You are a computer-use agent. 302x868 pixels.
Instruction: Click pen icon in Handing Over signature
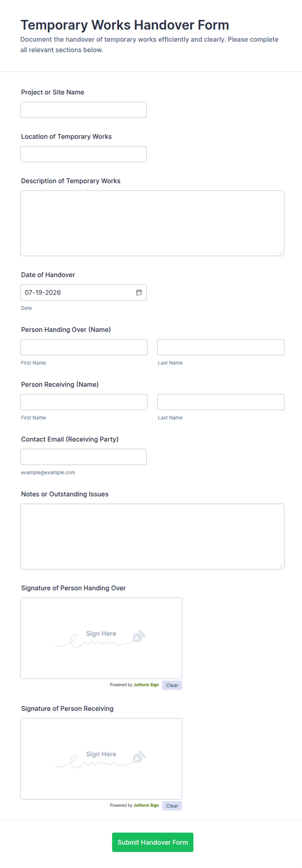139,636
